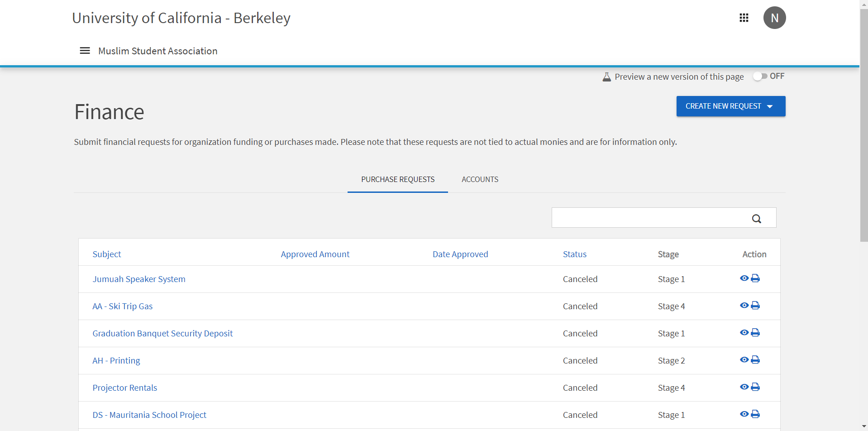
Task: Open the AA - Ski Trip Gas link
Action: tap(123, 306)
